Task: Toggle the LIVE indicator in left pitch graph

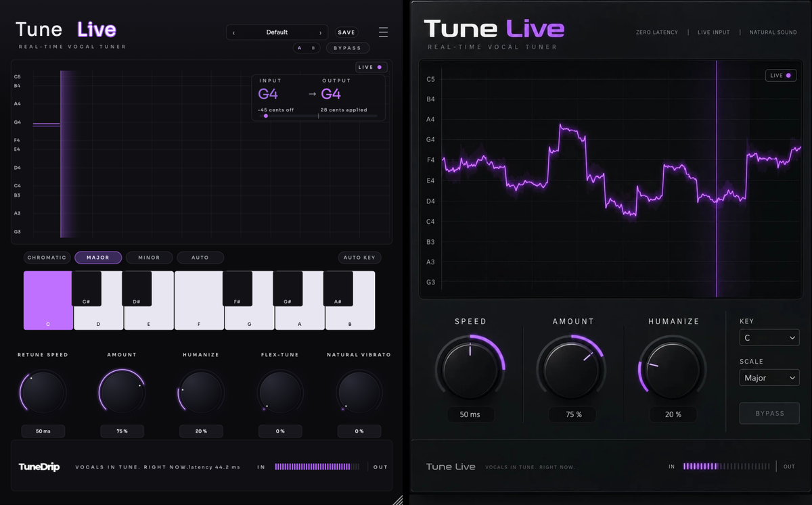Action: 370,67
